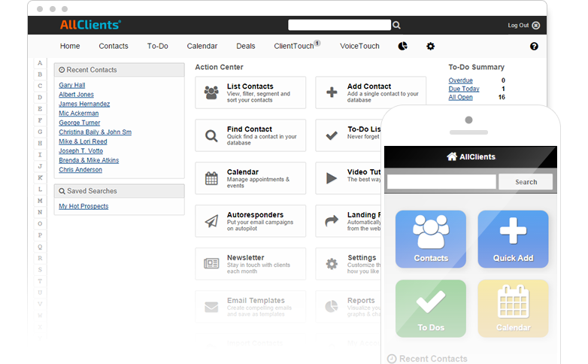The image size is (588, 364).
Task: Click the List Contacts people icon
Action: (x=211, y=93)
